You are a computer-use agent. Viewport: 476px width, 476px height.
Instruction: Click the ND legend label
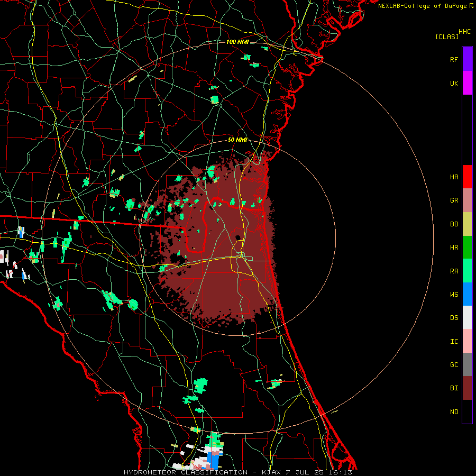454,411
